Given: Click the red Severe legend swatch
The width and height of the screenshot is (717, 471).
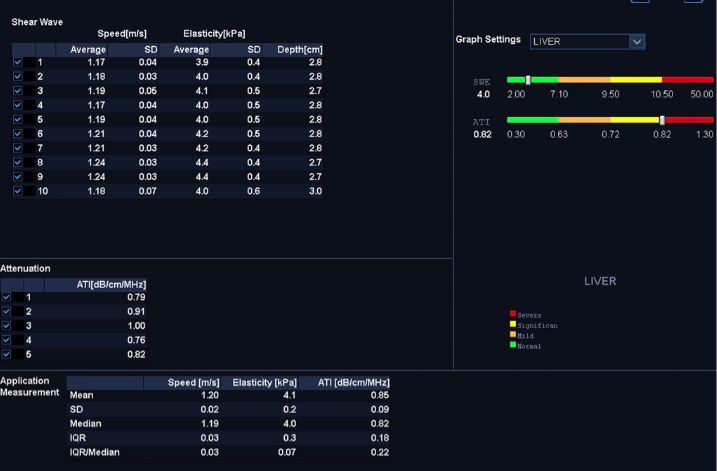Looking at the screenshot, I should (x=513, y=315).
